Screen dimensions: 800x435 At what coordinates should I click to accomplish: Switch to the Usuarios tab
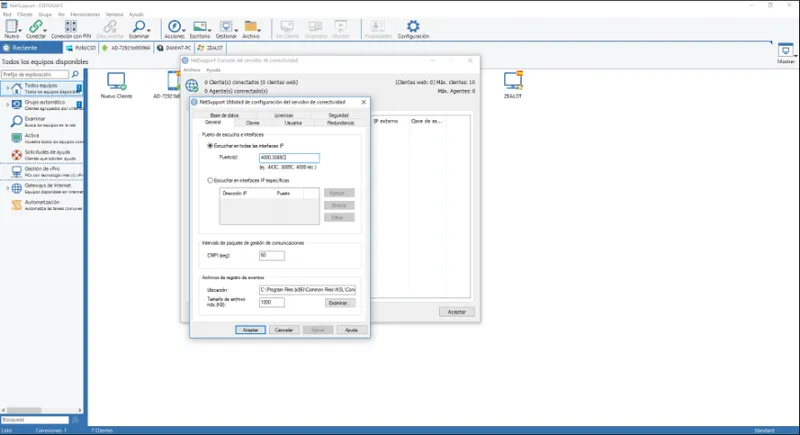click(x=293, y=123)
